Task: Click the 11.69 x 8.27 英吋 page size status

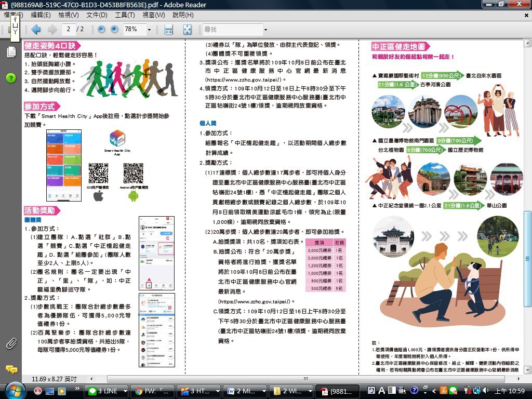Action: [x=54, y=379]
